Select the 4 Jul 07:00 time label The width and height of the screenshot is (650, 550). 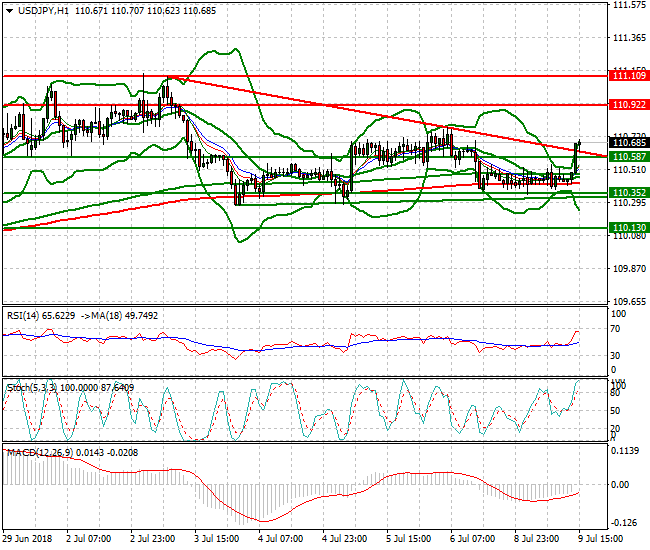(x=281, y=539)
